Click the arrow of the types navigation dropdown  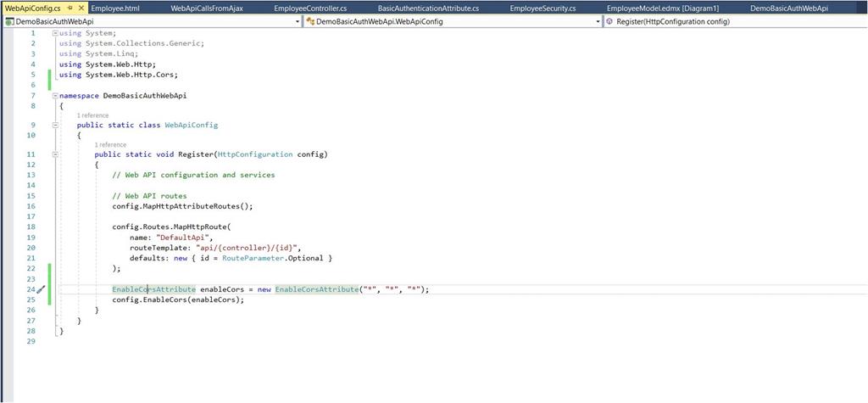598,21
